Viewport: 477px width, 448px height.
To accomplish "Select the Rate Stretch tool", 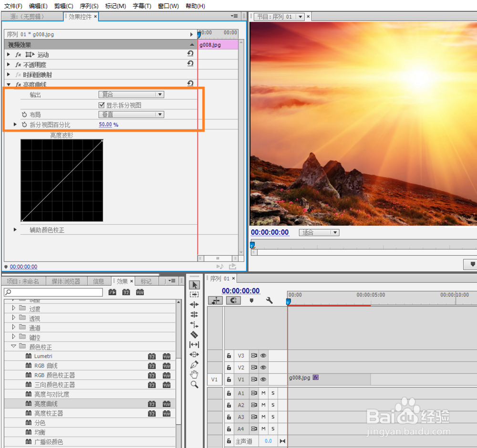I will pyautogui.click(x=194, y=324).
